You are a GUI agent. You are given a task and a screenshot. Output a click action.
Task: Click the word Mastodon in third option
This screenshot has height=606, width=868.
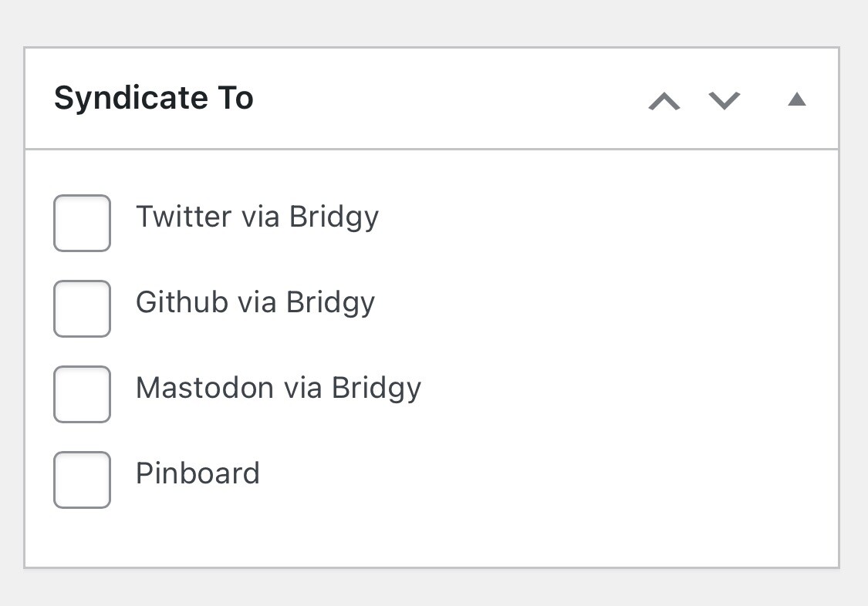pos(204,388)
